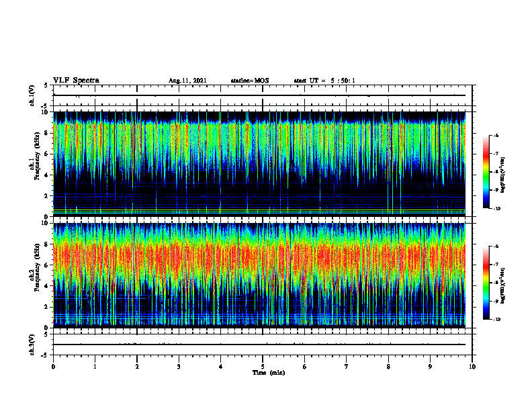The height and width of the screenshot is (411, 532).
Task: Click the ch.3 voltage waveform trace
Action: click(x=259, y=345)
